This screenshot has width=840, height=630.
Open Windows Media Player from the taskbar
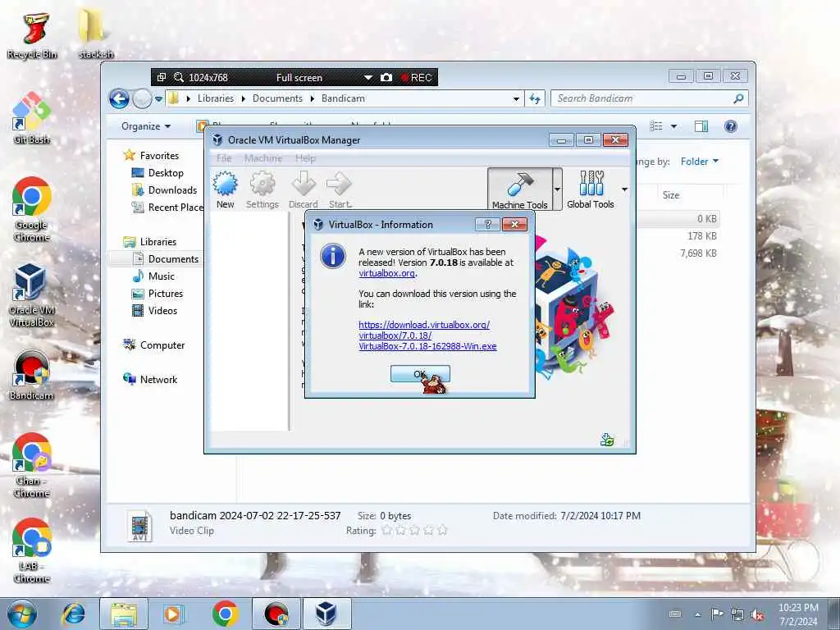172,614
